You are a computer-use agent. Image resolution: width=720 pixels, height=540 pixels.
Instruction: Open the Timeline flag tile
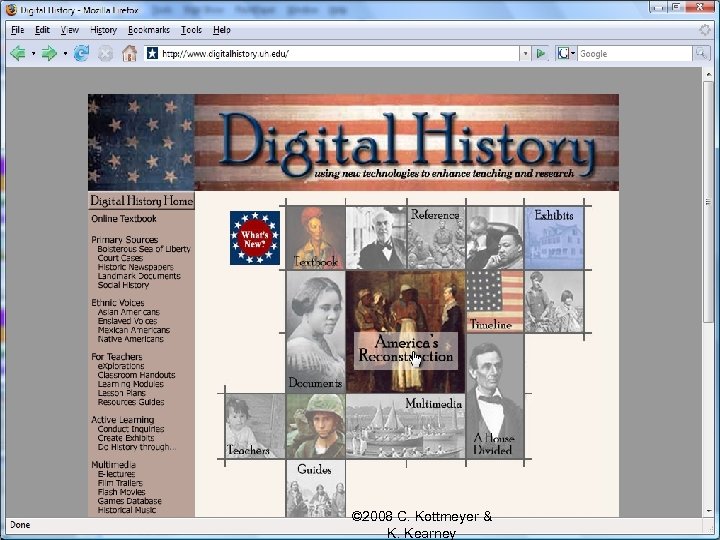click(495, 301)
